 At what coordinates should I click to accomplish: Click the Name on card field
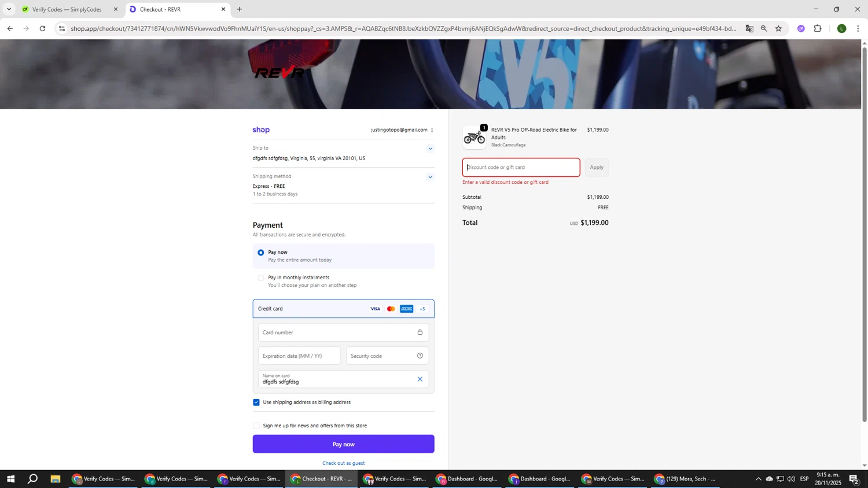[x=343, y=379]
